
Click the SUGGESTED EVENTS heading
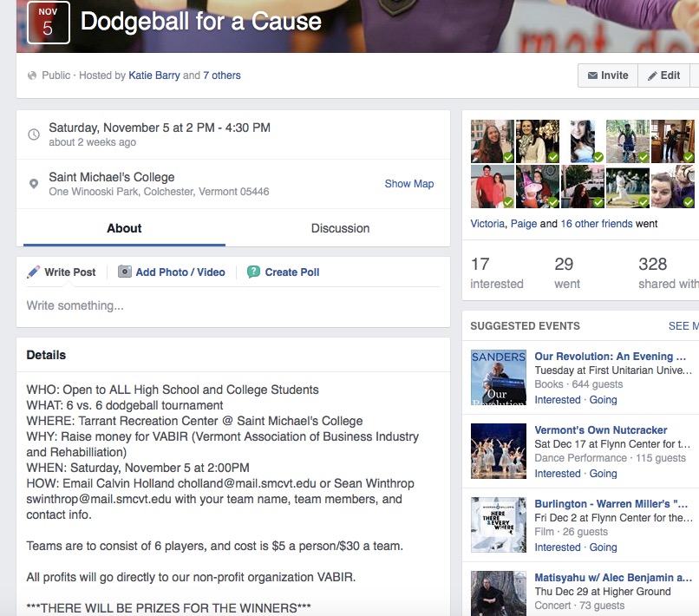pos(526,326)
